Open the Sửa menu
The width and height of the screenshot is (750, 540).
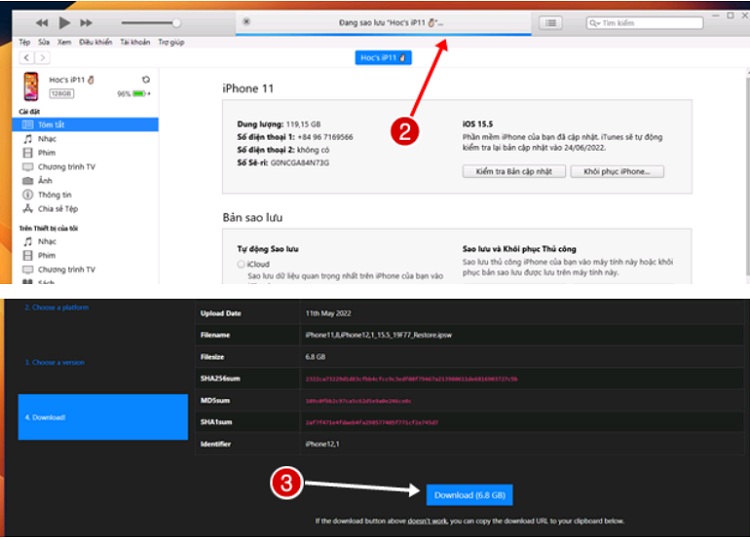click(x=44, y=42)
